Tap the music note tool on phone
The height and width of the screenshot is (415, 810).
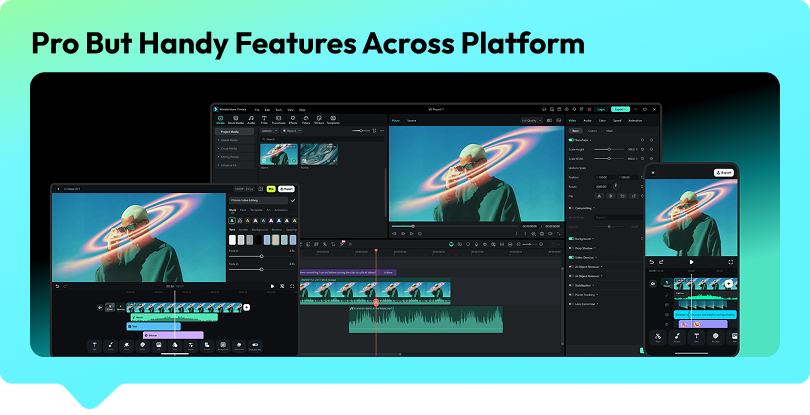(677, 337)
